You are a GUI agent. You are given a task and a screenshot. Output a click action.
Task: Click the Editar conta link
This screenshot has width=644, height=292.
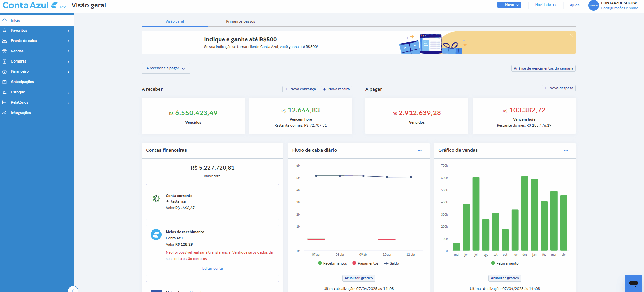(213, 269)
